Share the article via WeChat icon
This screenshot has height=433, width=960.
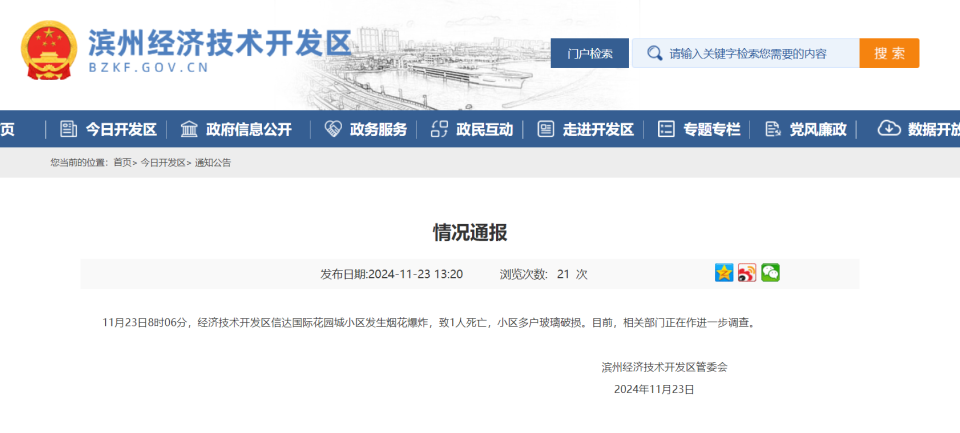pyautogui.click(x=770, y=273)
